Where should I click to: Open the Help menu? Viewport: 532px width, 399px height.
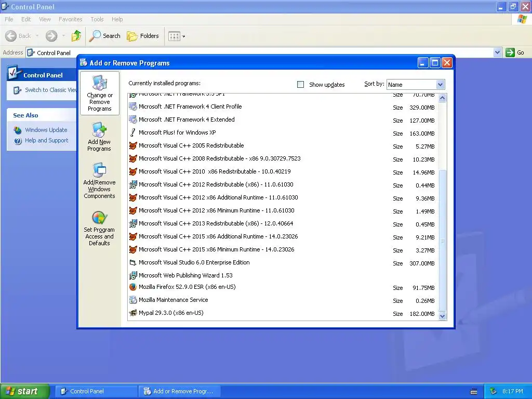[x=117, y=19]
